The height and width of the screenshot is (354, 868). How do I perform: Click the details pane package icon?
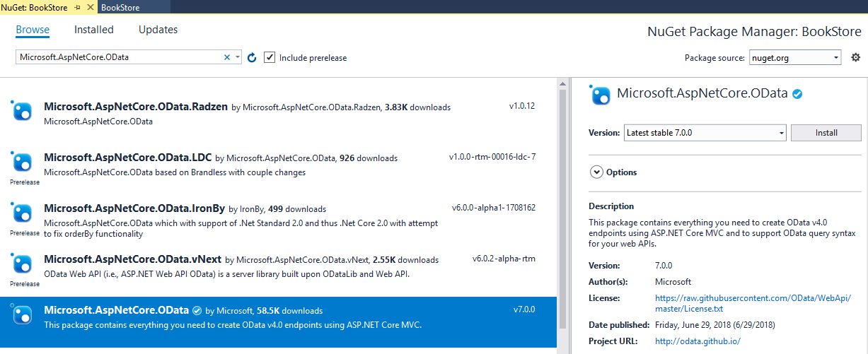[x=600, y=95]
